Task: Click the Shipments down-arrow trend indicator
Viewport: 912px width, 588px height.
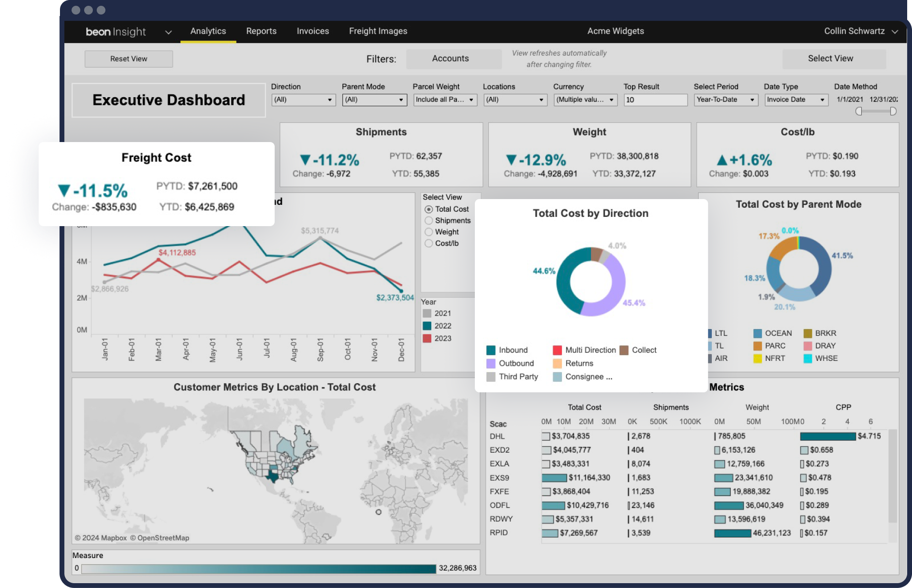Action: [x=305, y=160]
